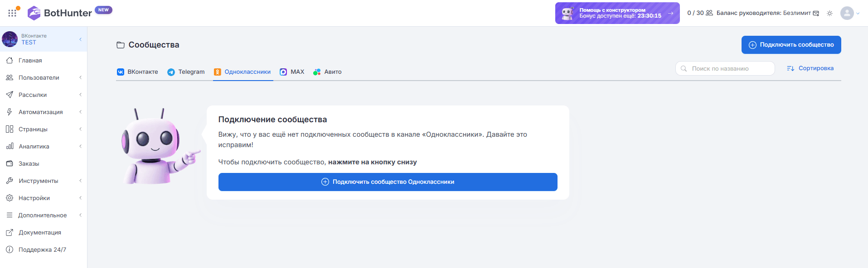Click the info icon beside Поддержка 24/7
Image resolution: width=868 pixels, height=268 pixels.
[x=10, y=249]
